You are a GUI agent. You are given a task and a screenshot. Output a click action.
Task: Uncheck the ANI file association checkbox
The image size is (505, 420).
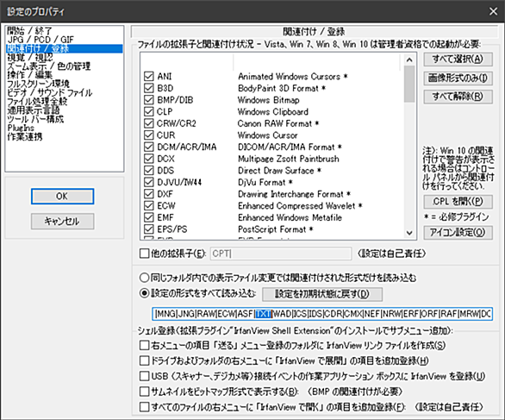[148, 77]
